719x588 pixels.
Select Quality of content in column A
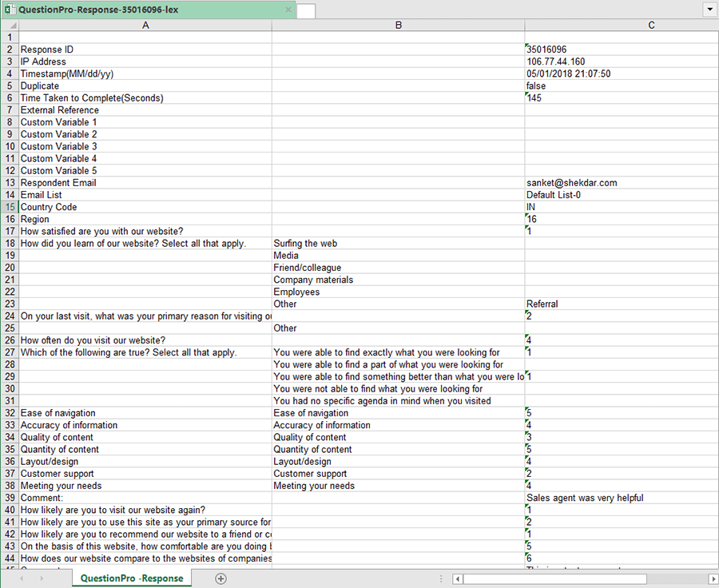tap(145, 437)
